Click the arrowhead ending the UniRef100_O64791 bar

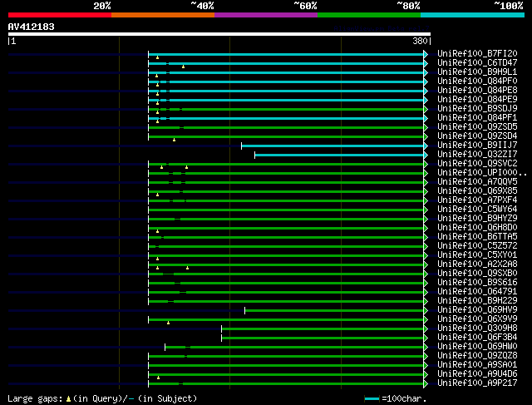[426, 292]
